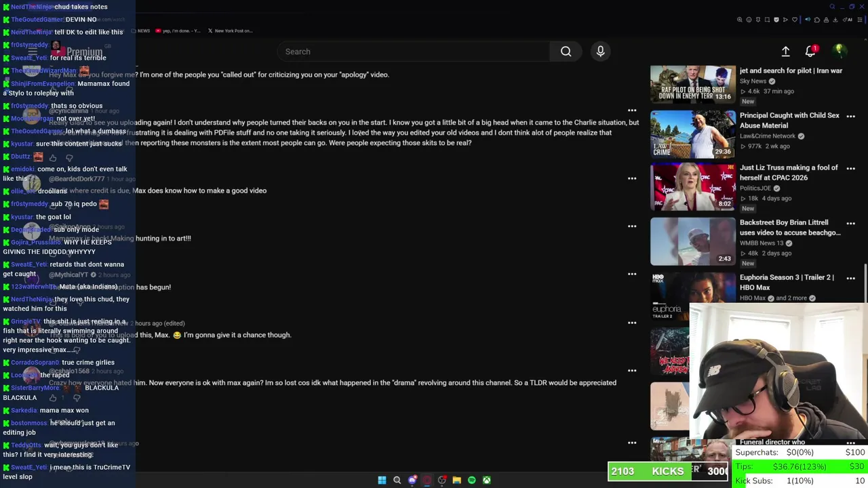Switch to the 'yep, i'm done' tab

(x=178, y=30)
